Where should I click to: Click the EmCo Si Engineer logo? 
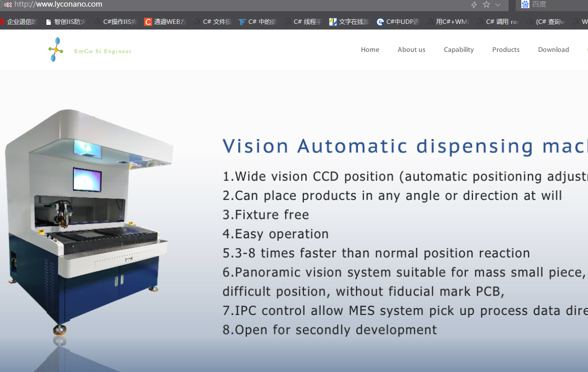(90, 50)
